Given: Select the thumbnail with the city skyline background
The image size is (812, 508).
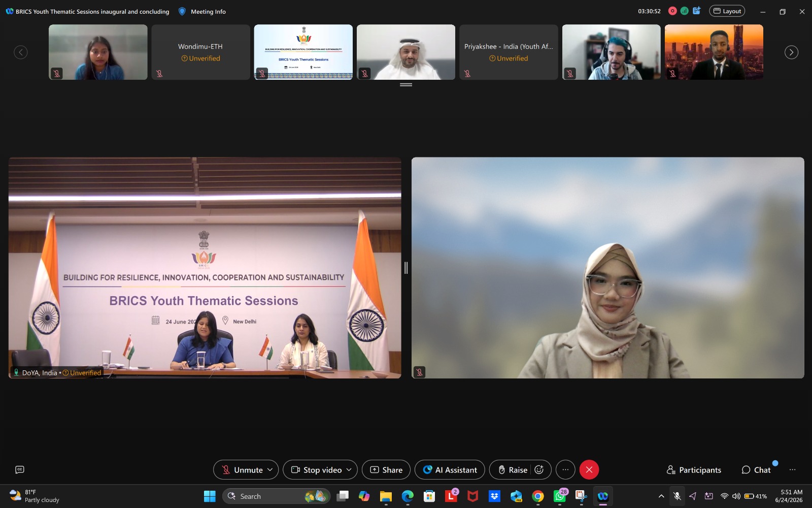Looking at the screenshot, I should (x=714, y=52).
